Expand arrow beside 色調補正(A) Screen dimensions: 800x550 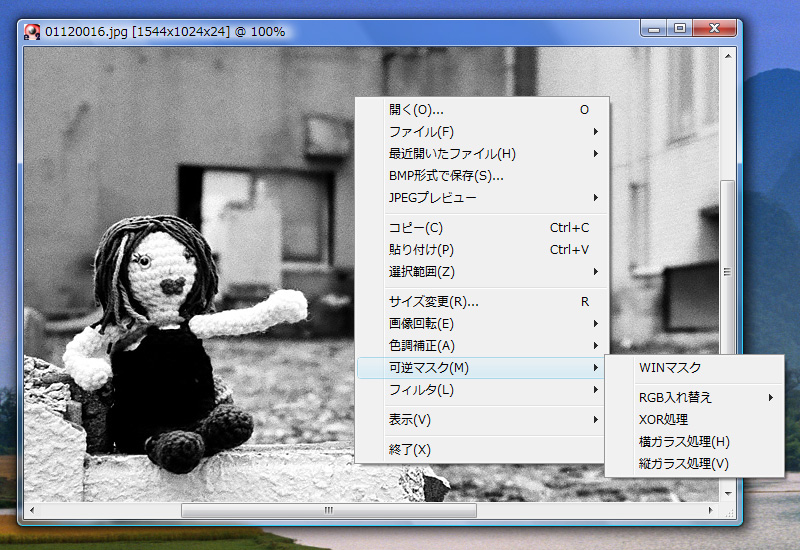(x=595, y=345)
